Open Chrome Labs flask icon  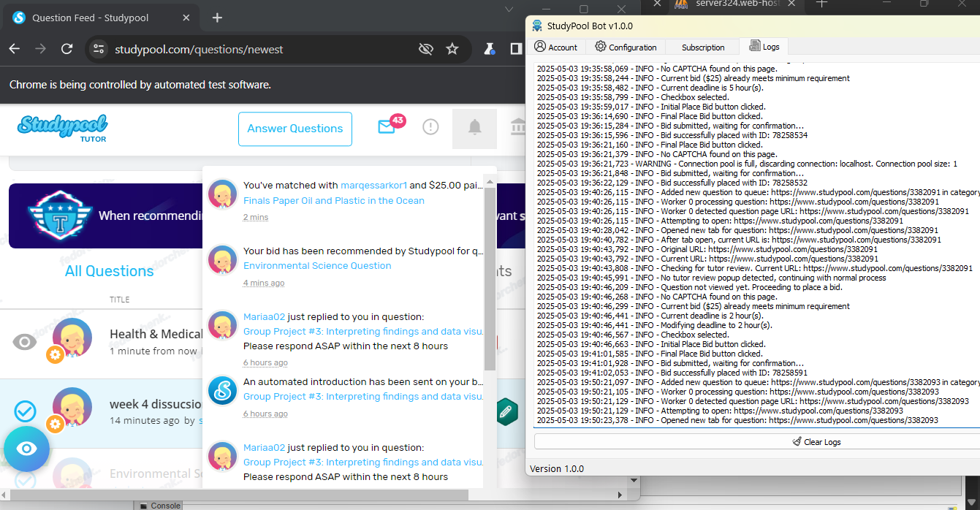[490, 49]
